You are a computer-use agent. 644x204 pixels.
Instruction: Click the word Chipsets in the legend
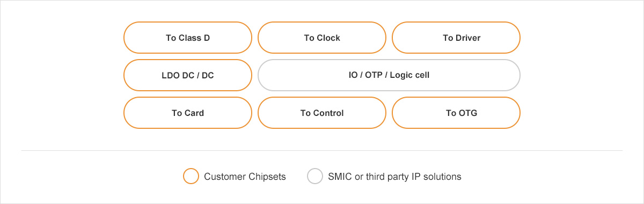[267, 177]
